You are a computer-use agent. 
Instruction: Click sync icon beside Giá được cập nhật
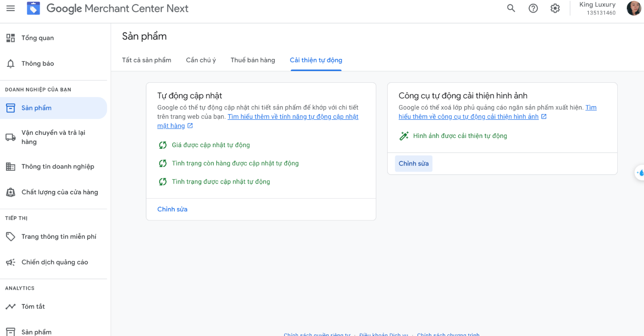(163, 145)
